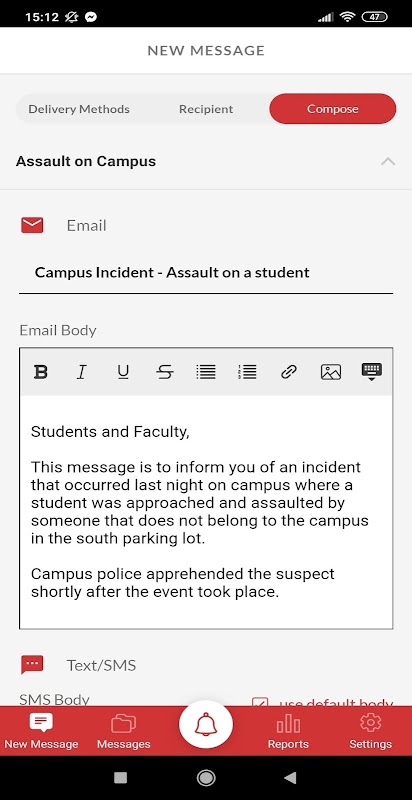Image resolution: width=412 pixels, height=800 pixels.
Task: Open the Messages folder tab
Action: 123,731
